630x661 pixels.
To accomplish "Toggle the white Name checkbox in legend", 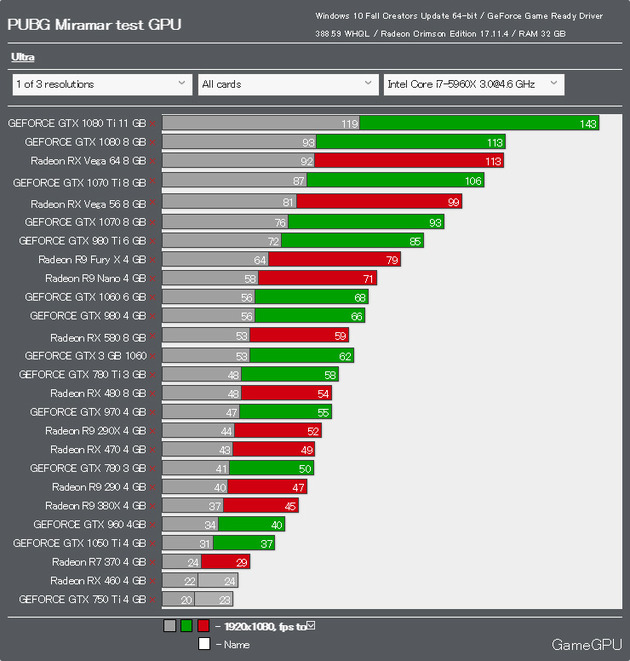I will [204, 644].
